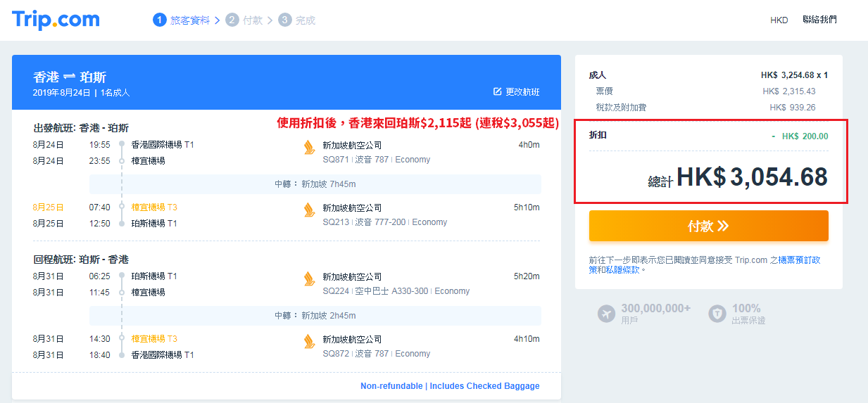Click the airplane icon beside 300,000,000+ 用戶

pyautogui.click(x=606, y=314)
